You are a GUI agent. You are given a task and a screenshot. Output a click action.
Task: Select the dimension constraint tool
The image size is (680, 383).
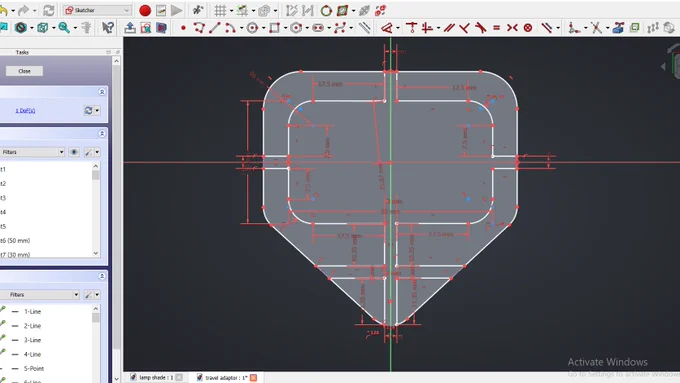(387, 28)
